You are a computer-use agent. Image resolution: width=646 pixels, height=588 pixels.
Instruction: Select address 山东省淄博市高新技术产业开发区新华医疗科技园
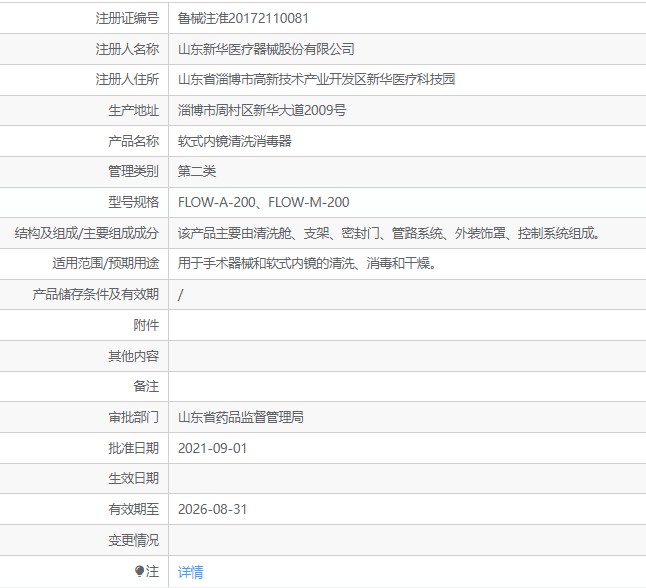click(316, 79)
